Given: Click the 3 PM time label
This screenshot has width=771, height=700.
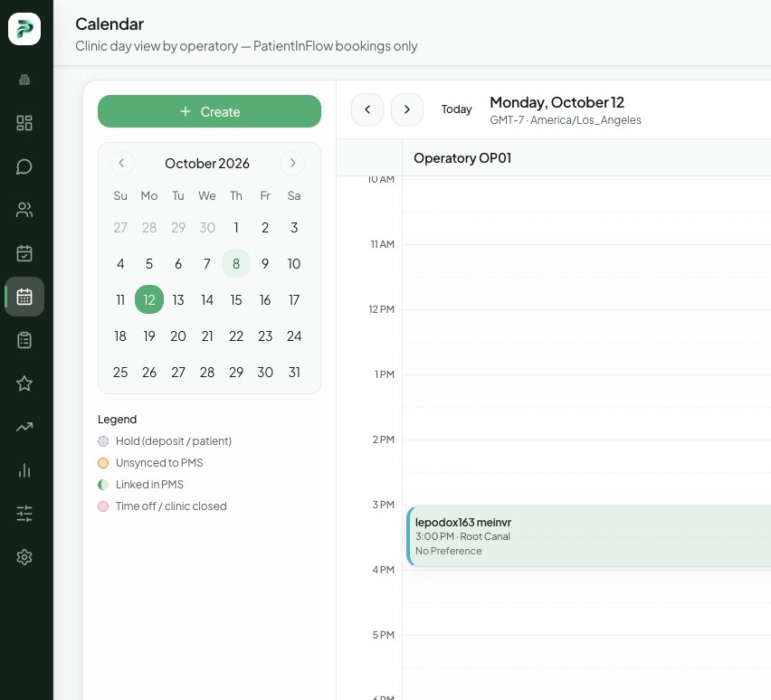Looking at the screenshot, I should click(384, 505).
